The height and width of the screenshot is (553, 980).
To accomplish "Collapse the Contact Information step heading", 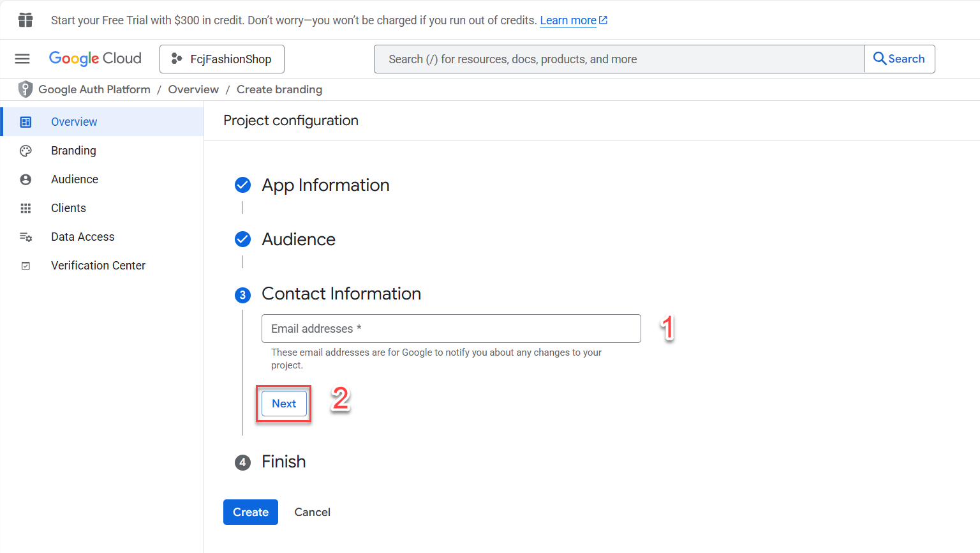I will (x=341, y=294).
